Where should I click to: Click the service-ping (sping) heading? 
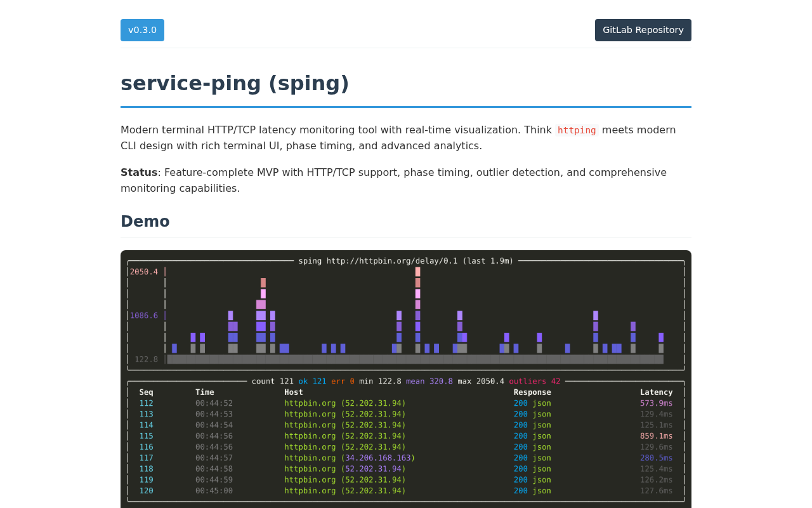235,82
